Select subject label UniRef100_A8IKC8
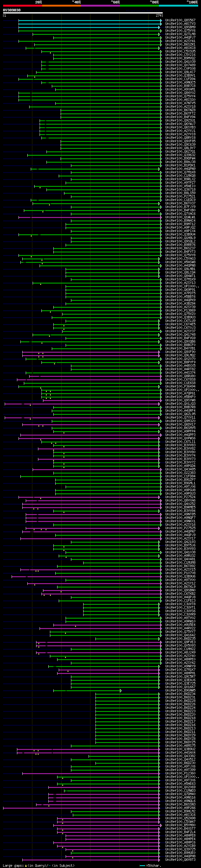The image size is (201, 868). tap(180, 48)
